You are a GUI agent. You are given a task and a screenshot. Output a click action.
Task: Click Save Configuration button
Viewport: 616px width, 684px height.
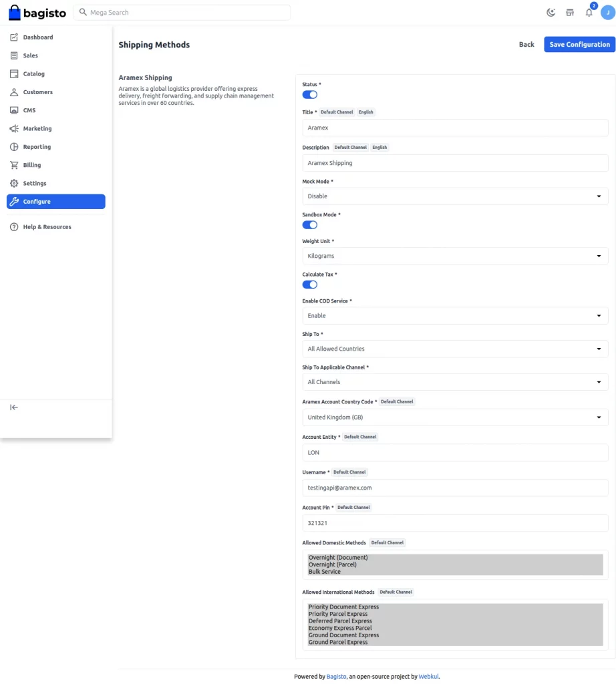pyautogui.click(x=579, y=45)
